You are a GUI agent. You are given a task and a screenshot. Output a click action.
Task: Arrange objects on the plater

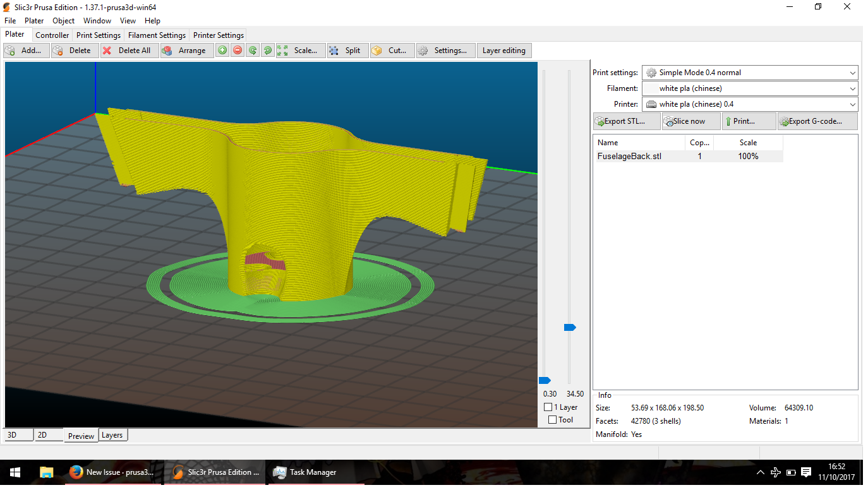pos(186,51)
